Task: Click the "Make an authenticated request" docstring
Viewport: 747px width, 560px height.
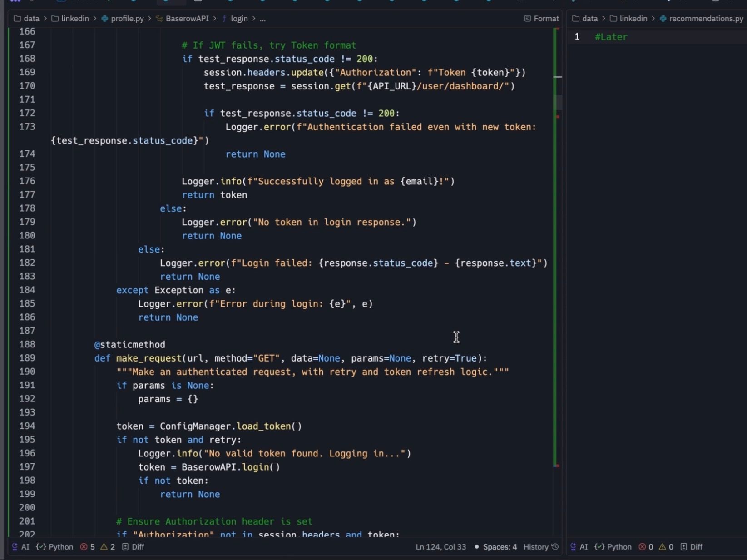Action: (312, 372)
